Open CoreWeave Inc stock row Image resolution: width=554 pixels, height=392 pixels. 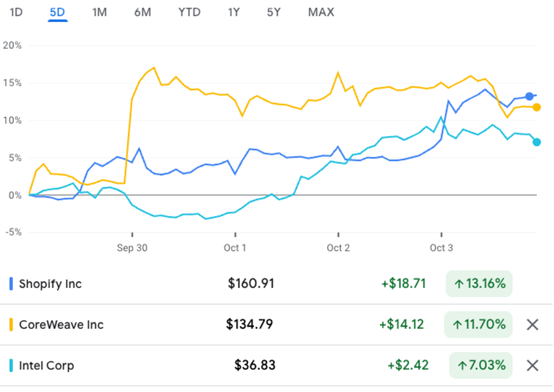tap(61, 325)
